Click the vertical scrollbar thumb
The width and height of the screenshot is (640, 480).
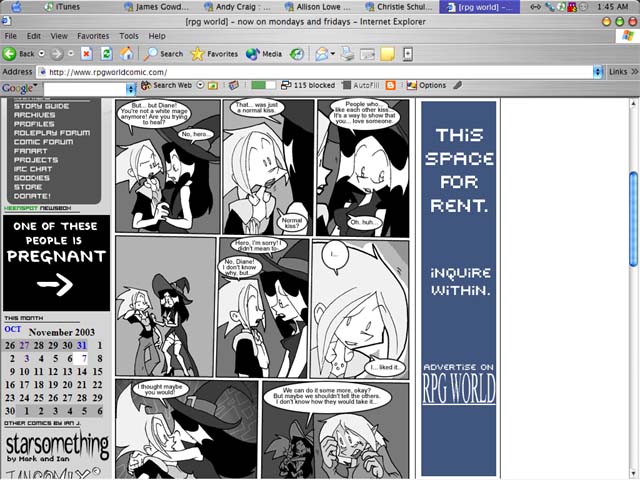(x=633, y=219)
